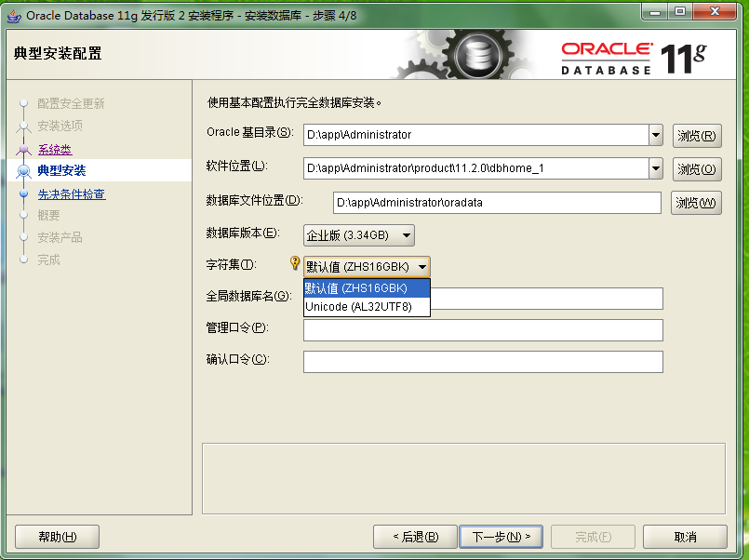Focus the Oracle base directory field

pyautogui.click(x=476, y=135)
